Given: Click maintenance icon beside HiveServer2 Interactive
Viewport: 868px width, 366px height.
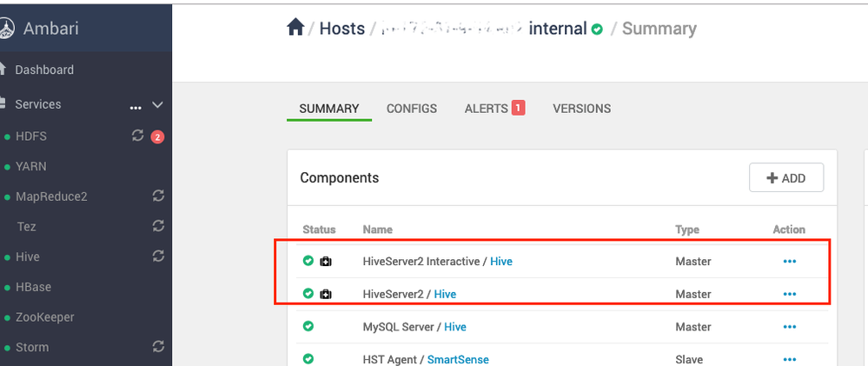Looking at the screenshot, I should [326, 261].
